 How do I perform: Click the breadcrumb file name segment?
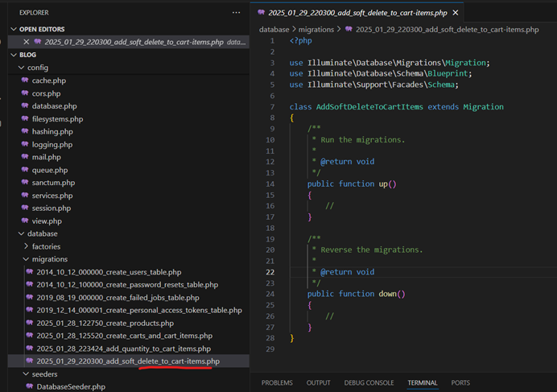click(448, 30)
